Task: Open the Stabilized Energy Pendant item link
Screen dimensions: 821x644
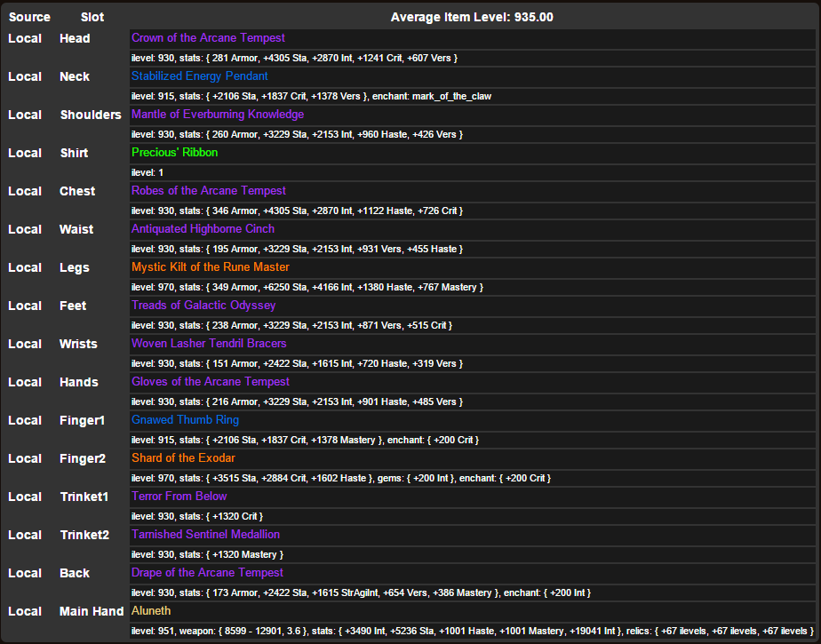Action: (x=200, y=76)
